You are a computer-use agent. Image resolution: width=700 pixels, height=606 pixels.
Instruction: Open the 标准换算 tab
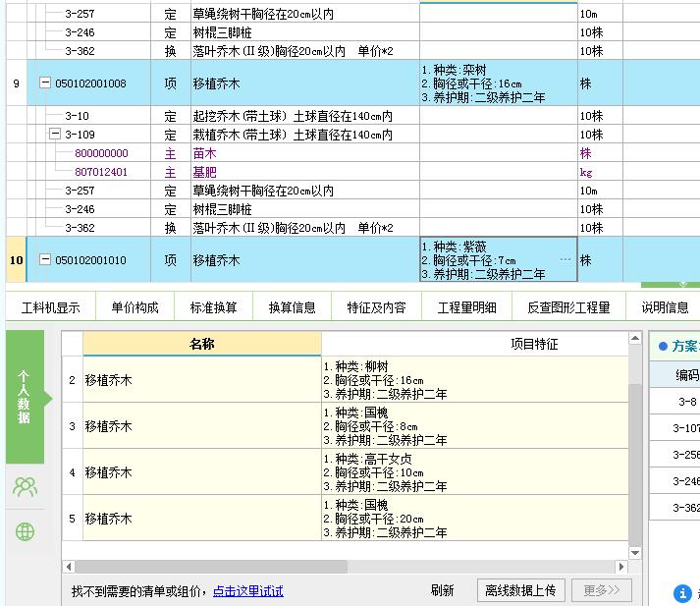(213, 307)
